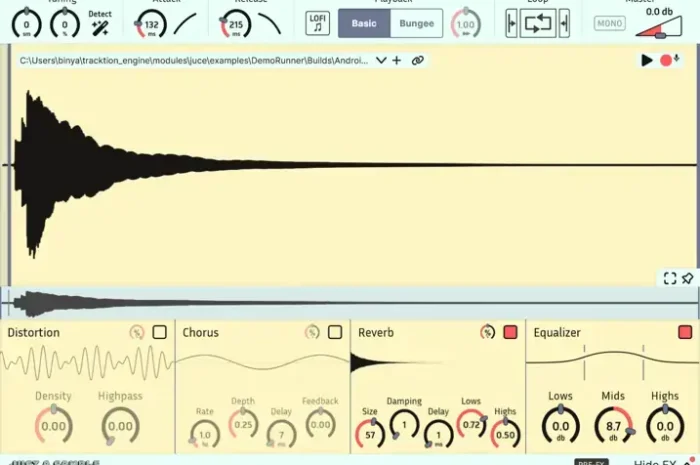This screenshot has height=465, width=700.
Task: Select the Bungee playback mode
Action: click(x=417, y=23)
